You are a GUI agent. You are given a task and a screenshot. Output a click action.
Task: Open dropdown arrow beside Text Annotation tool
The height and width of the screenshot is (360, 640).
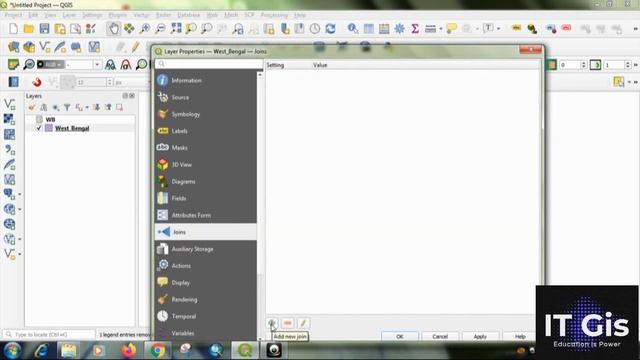498,29
